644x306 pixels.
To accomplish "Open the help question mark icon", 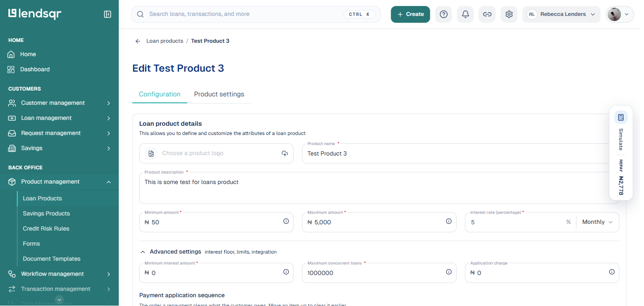I will pyautogui.click(x=443, y=14).
